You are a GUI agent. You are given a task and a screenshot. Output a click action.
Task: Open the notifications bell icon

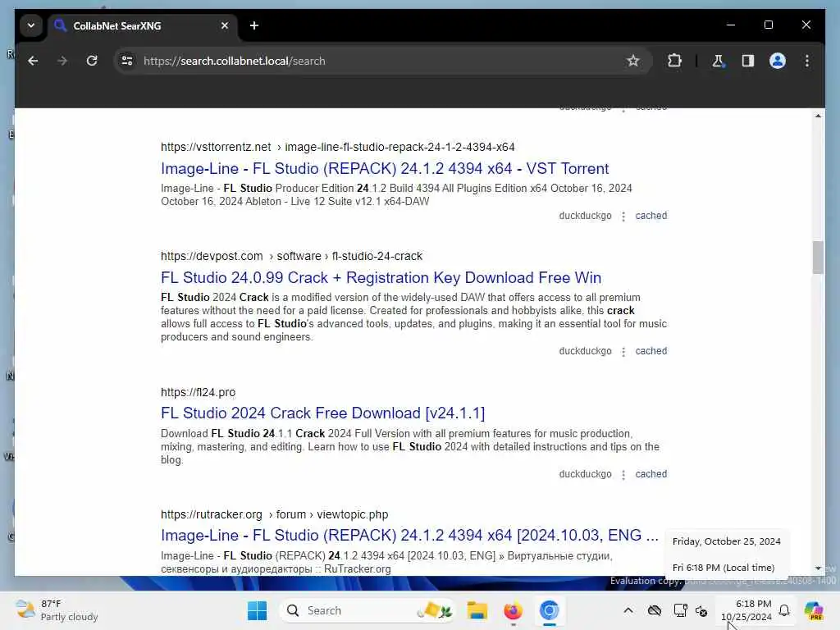tap(784, 610)
